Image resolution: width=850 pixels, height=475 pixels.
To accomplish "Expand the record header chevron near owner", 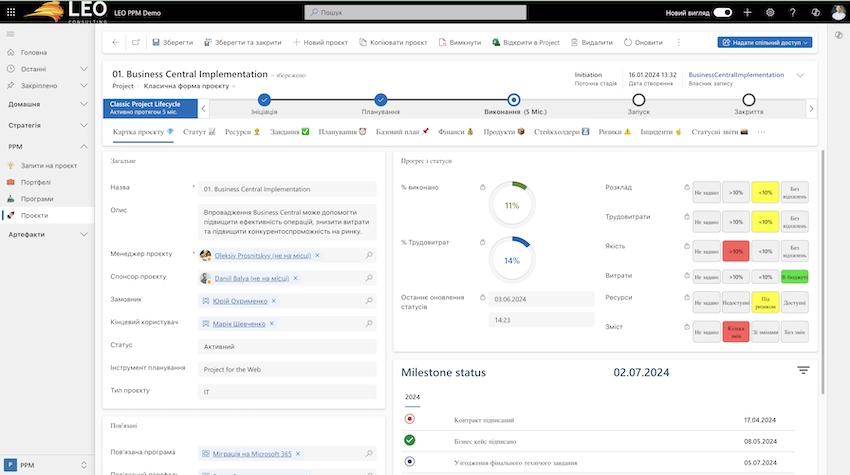I will (x=799, y=75).
